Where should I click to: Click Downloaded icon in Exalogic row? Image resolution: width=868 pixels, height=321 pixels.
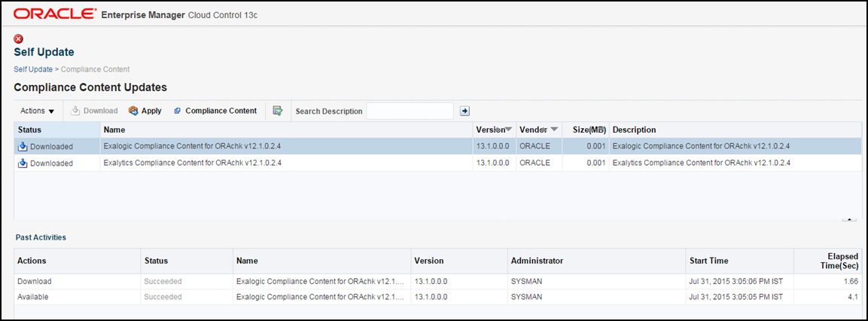click(23, 147)
